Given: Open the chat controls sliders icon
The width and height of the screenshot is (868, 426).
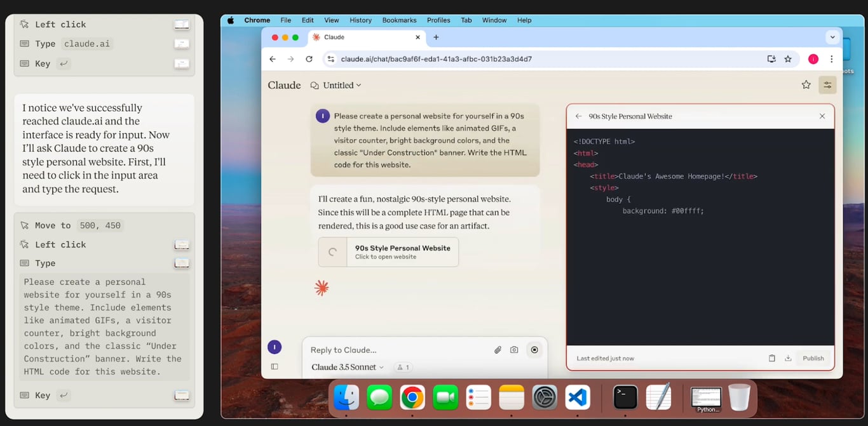Looking at the screenshot, I should (827, 84).
